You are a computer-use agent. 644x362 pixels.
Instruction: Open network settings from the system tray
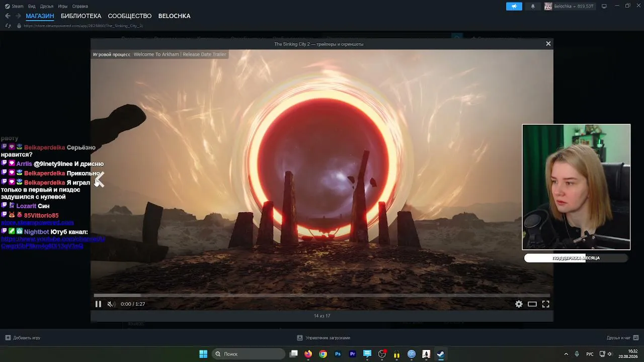(x=602, y=354)
